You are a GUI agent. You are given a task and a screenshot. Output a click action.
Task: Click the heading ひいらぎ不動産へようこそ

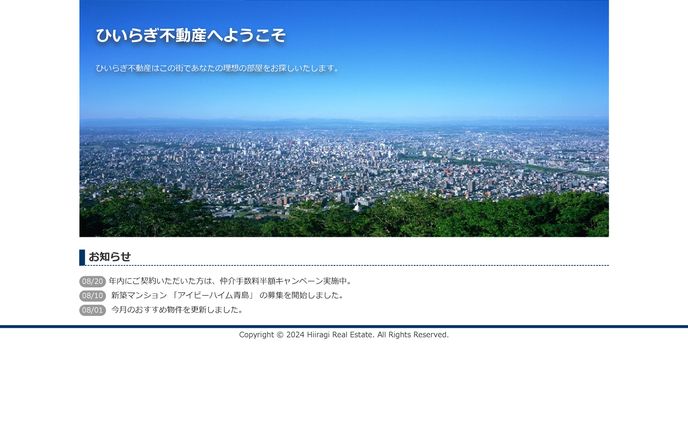pyautogui.click(x=191, y=36)
